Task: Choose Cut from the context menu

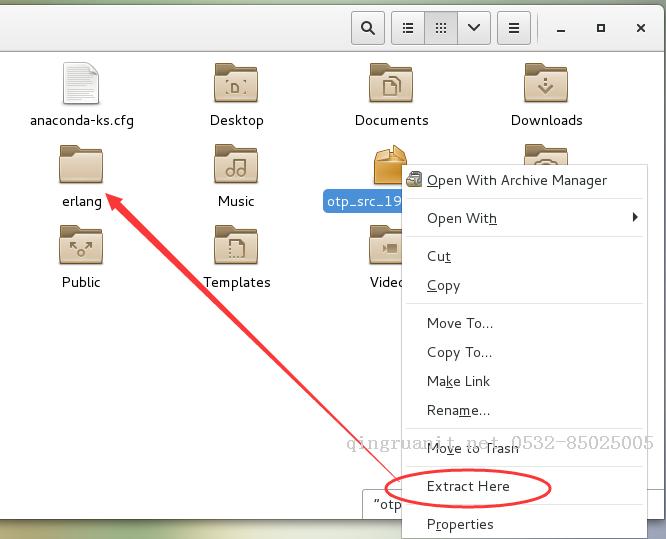Action: coord(439,257)
